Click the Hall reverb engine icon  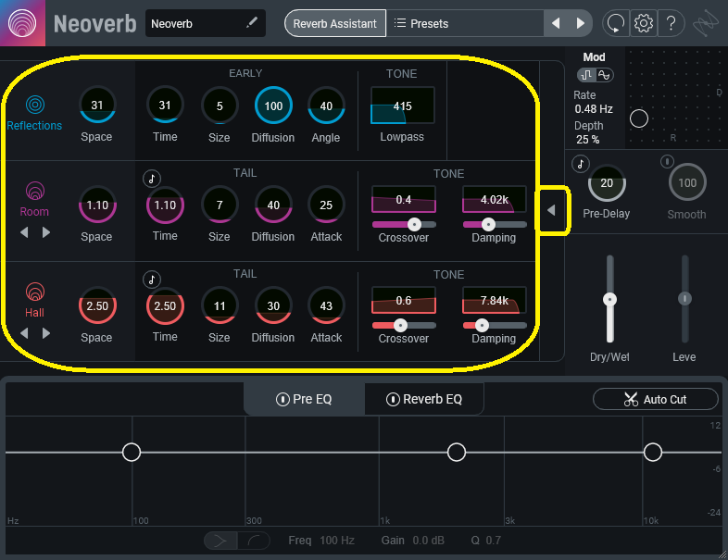click(34, 292)
